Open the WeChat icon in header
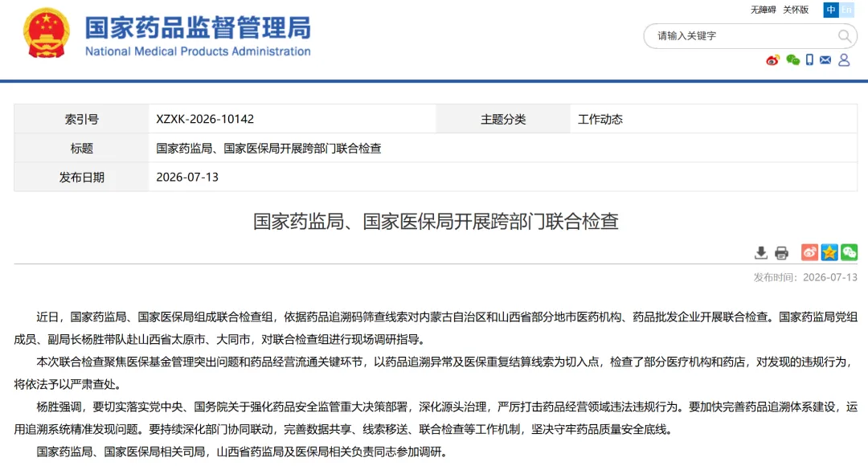This screenshot has height=470, width=868. coord(792,59)
